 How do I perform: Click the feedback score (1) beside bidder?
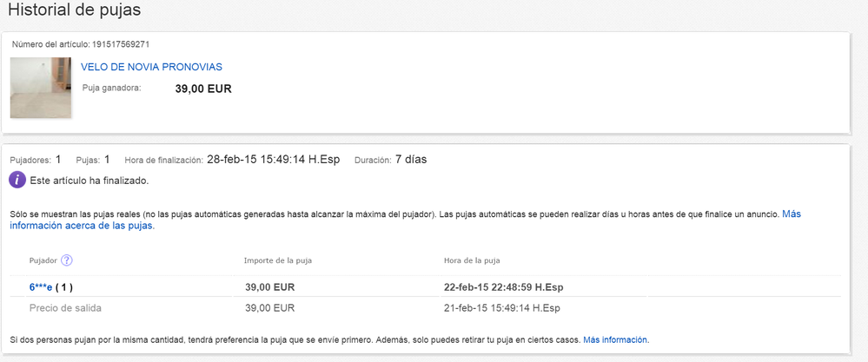point(66,287)
